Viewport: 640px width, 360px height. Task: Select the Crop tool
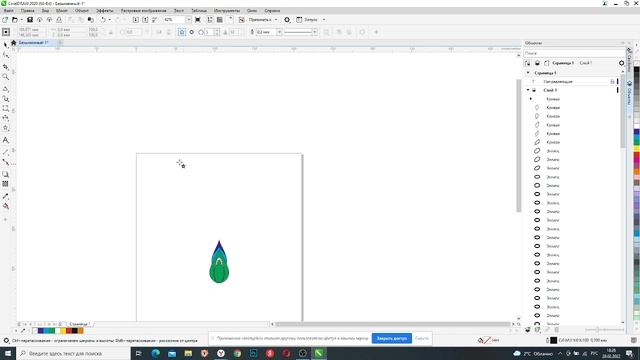(6, 67)
